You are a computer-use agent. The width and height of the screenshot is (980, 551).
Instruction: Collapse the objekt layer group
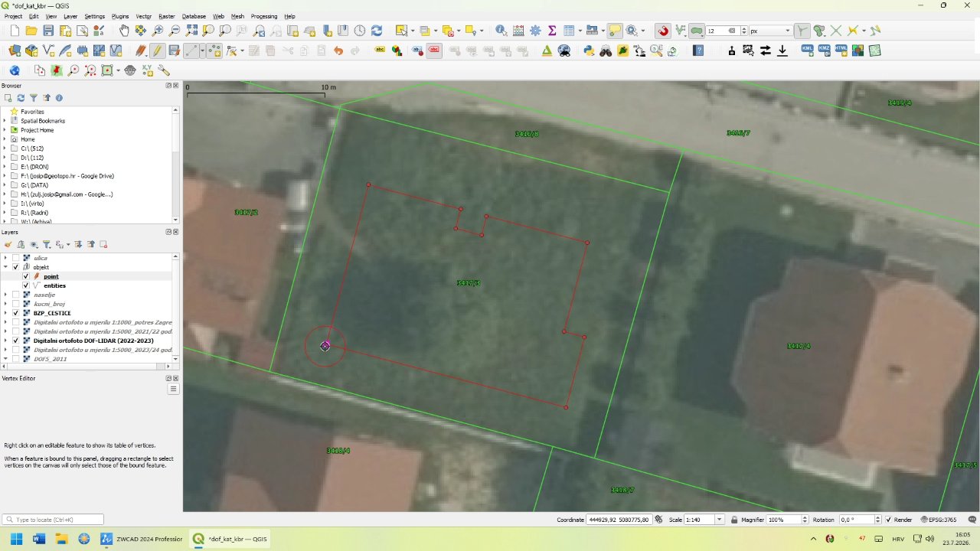5,267
